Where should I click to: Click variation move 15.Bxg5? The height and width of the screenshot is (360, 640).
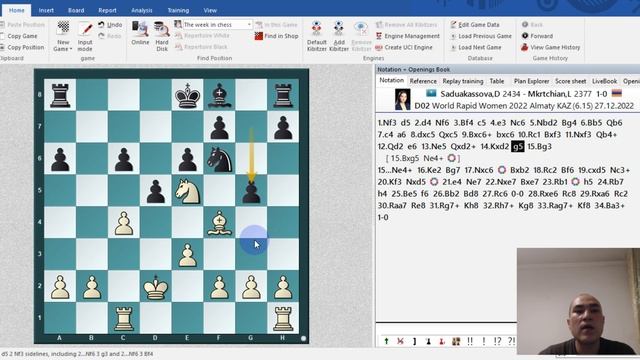(405, 158)
